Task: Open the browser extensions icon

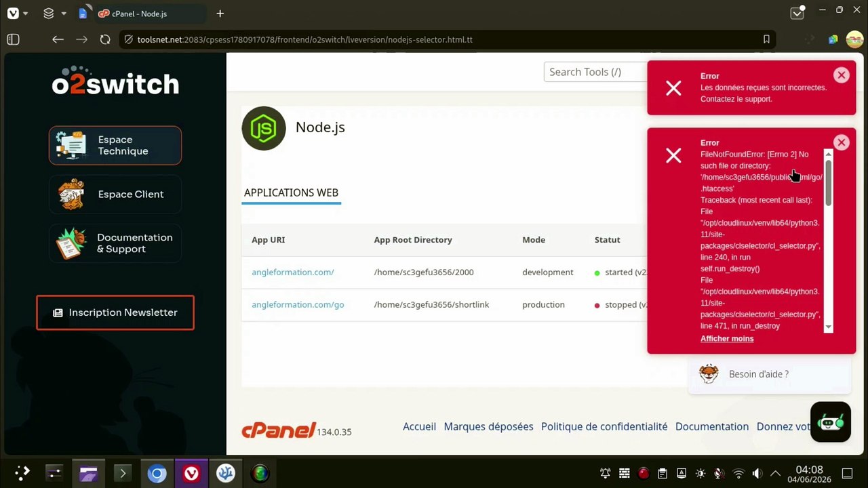Action: pyautogui.click(x=833, y=39)
